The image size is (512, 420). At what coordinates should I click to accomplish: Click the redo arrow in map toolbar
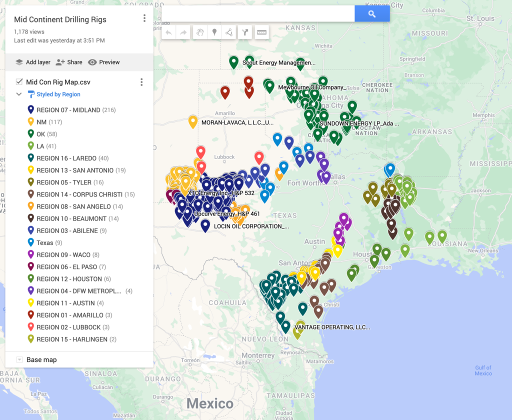183,32
